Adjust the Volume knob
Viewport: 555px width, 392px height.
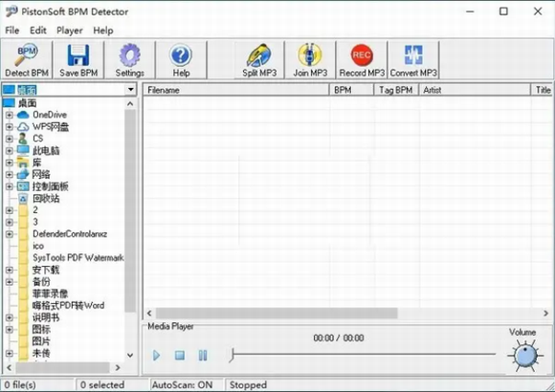coord(525,355)
